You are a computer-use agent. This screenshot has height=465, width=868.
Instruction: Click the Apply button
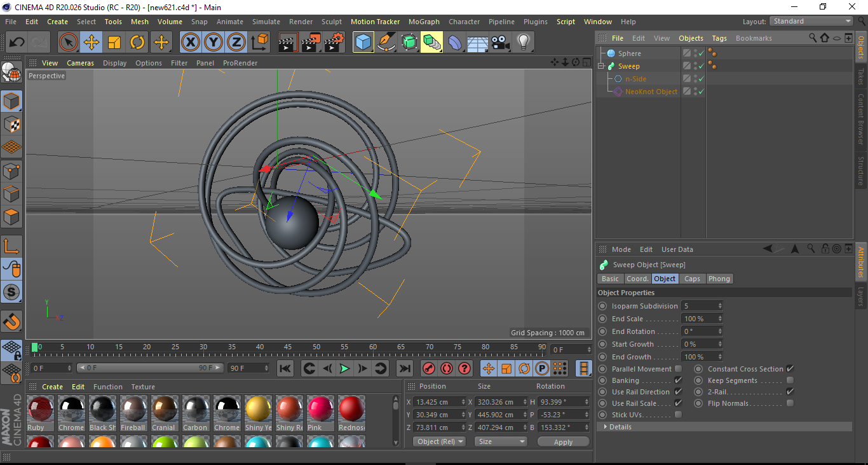(563, 442)
